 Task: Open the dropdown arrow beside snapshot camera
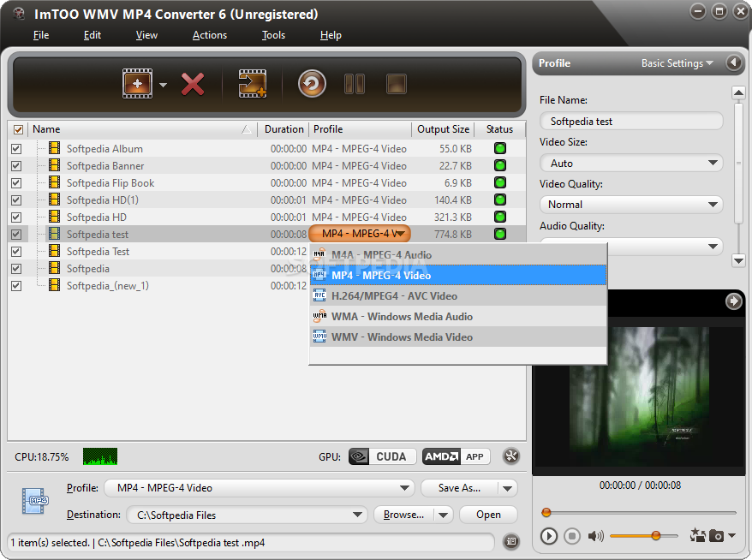pos(731,535)
